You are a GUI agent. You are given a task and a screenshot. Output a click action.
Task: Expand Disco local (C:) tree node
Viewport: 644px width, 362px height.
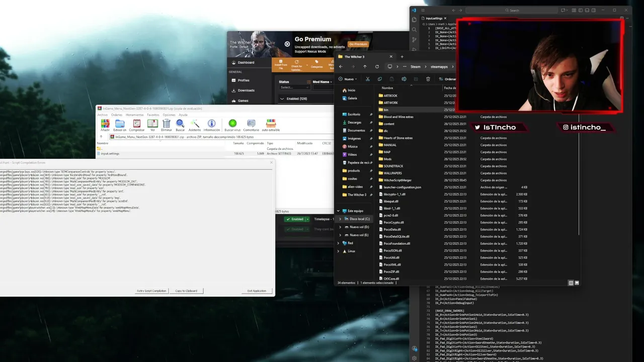[x=340, y=219]
